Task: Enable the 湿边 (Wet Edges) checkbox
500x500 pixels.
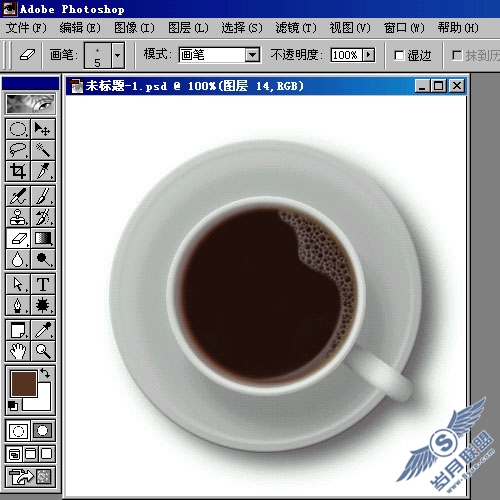Action: [x=399, y=55]
